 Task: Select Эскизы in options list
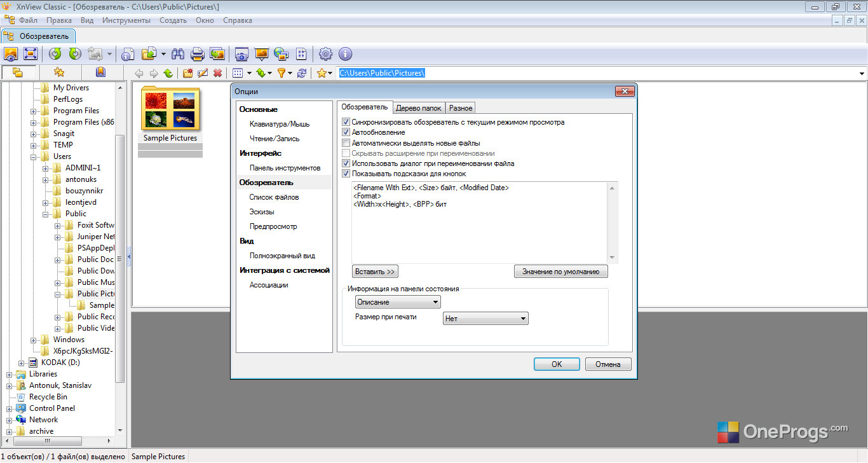pos(262,212)
